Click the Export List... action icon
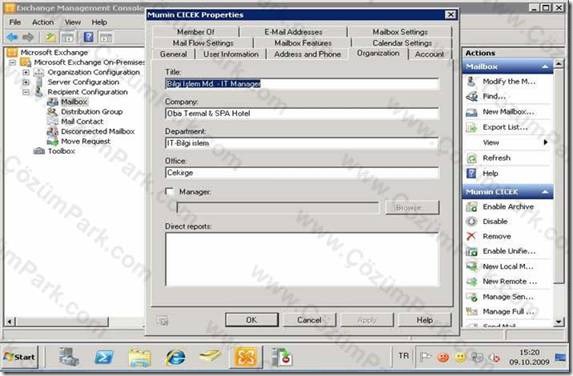 (471, 127)
